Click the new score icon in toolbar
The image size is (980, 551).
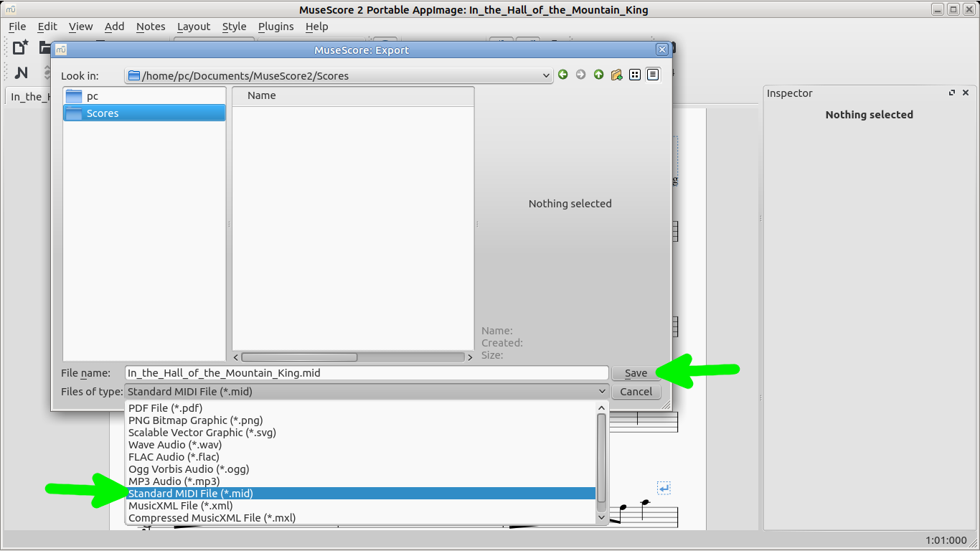pos(21,47)
